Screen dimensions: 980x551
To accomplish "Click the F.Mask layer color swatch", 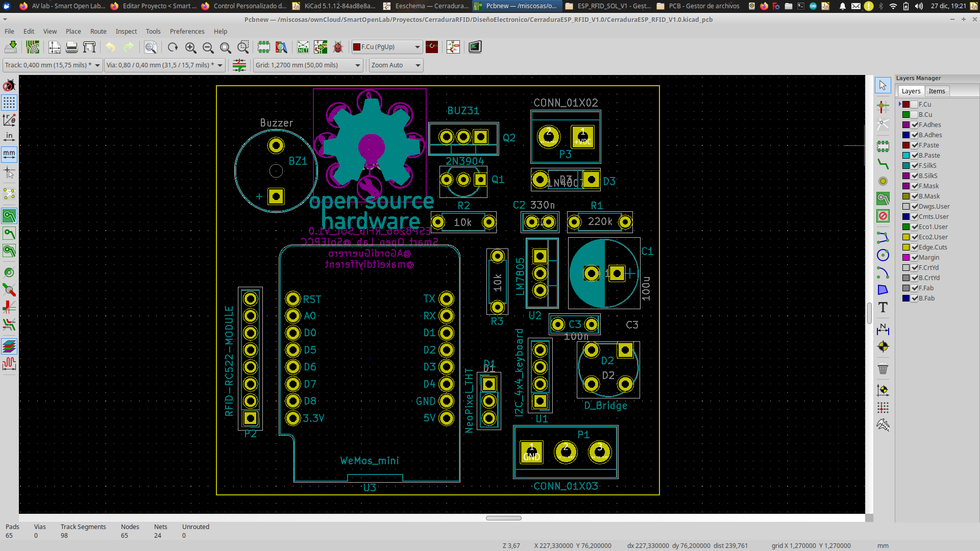I will coord(906,186).
